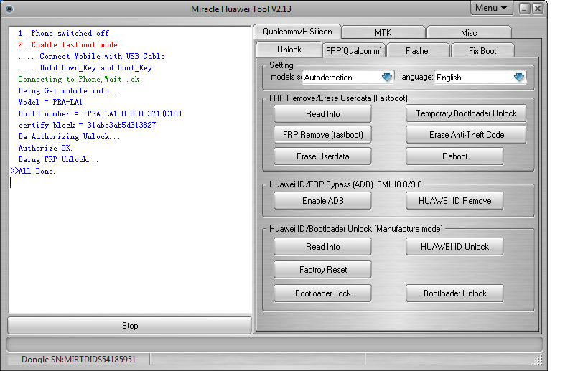Click the HUAWEI ID Remove button
Screen dimensions: 588x371
pyautogui.click(x=454, y=201)
